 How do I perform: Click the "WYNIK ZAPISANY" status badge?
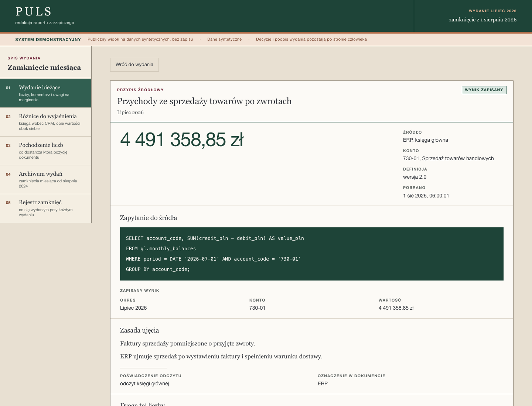coord(484,90)
